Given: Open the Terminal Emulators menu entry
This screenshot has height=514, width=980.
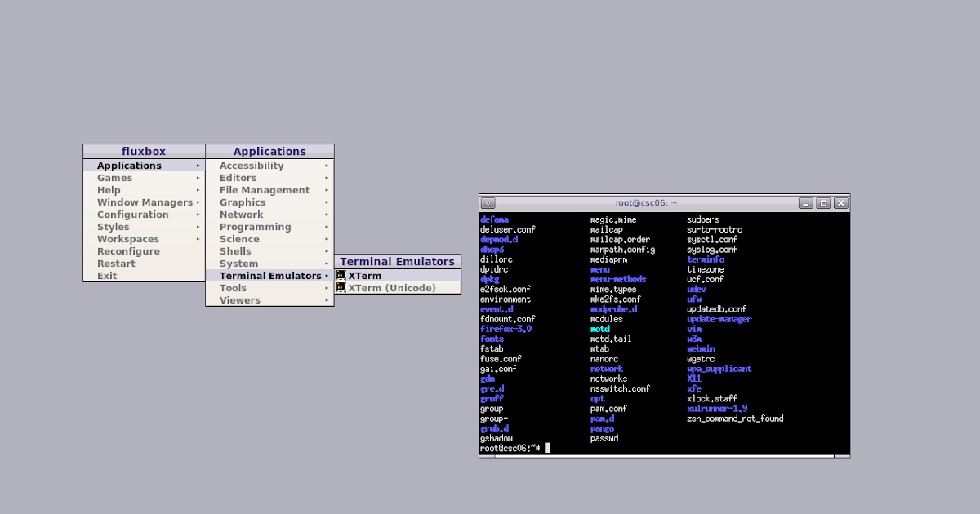Looking at the screenshot, I should tap(269, 276).
